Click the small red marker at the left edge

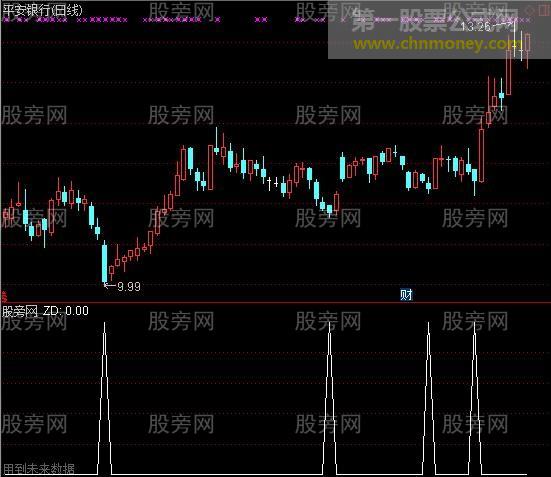5,296
